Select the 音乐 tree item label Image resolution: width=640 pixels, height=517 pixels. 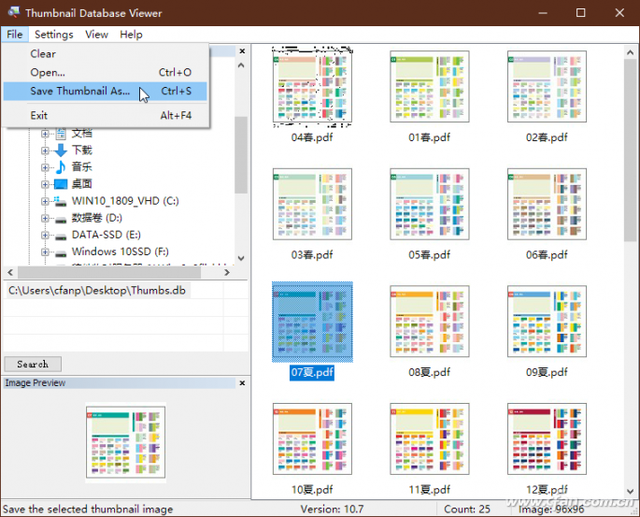(82, 167)
